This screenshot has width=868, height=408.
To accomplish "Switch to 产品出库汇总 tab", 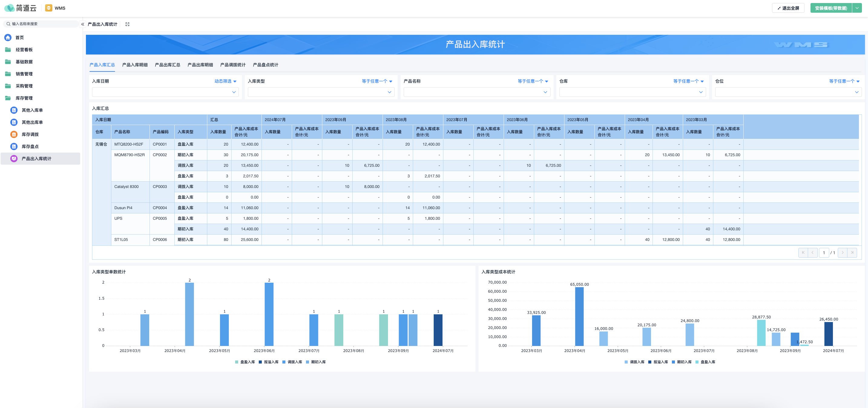I will (167, 65).
